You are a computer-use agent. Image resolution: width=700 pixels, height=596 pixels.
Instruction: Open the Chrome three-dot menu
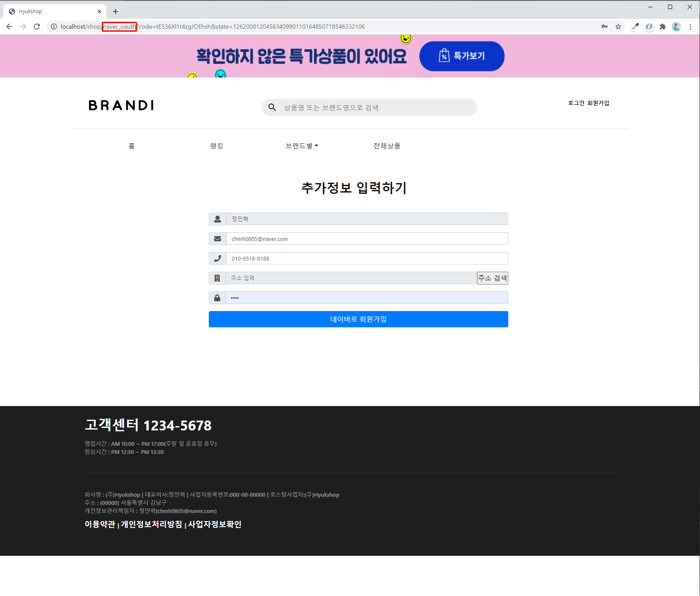(690, 27)
